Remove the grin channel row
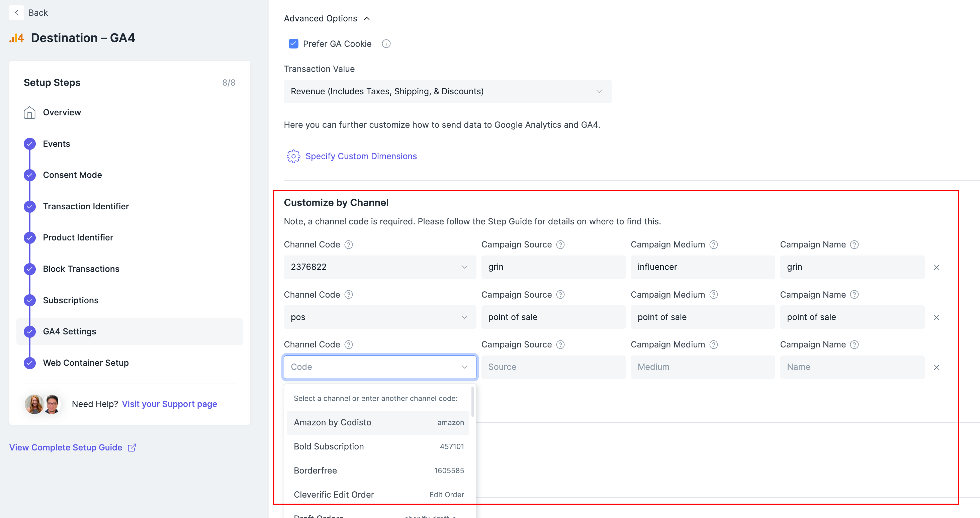The width and height of the screenshot is (980, 518). [936, 268]
